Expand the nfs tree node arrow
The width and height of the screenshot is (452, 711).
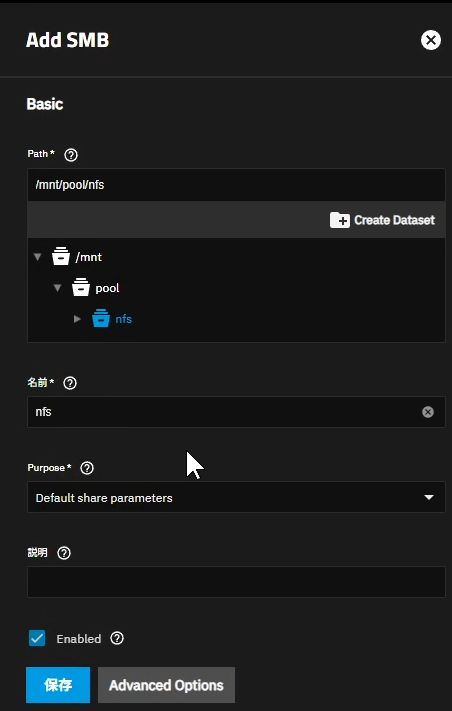click(77, 319)
